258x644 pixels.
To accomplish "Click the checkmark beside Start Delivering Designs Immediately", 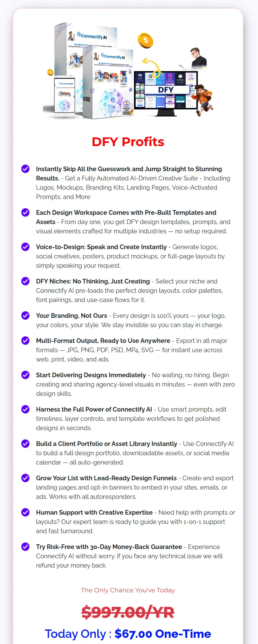I will pyautogui.click(x=25, y=375).
